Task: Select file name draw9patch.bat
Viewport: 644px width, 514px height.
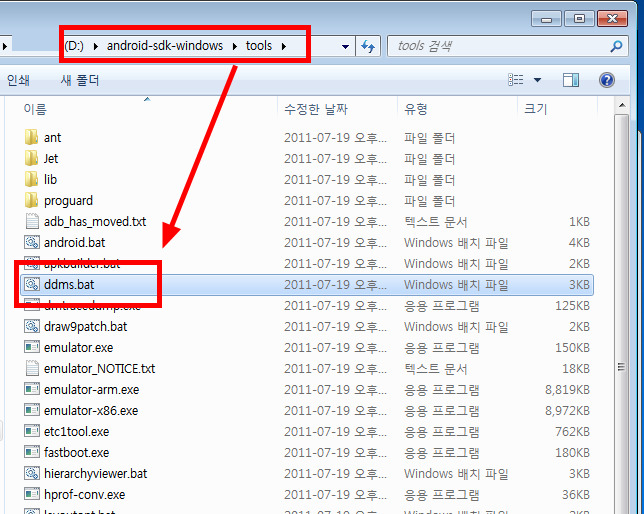Action: (85, 327)
